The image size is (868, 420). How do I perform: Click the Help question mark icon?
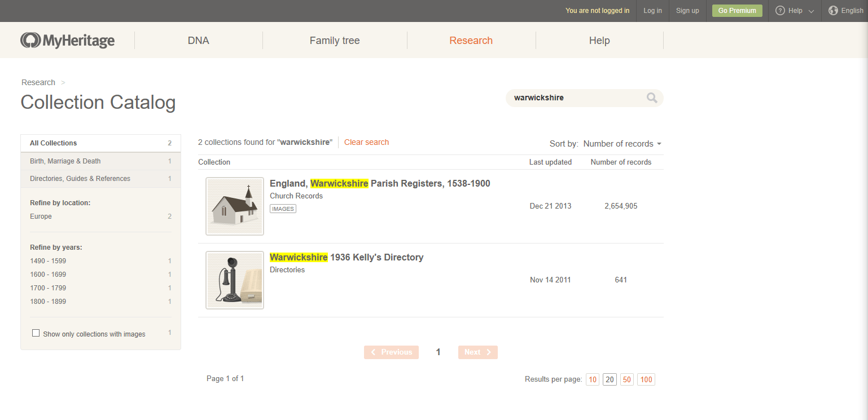[x=781, y=11]
